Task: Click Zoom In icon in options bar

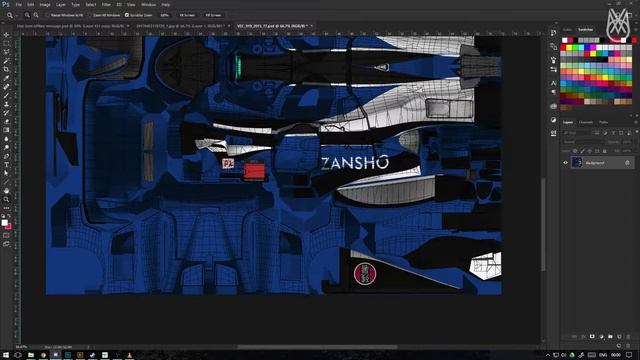Action: click(27, 15)
